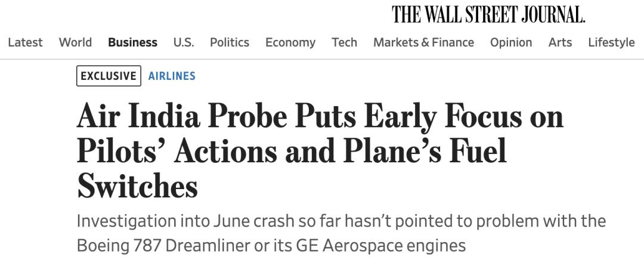Open Markets & Finance section
The height and width of the screenshot is (272, 644).
click(423, 42)
